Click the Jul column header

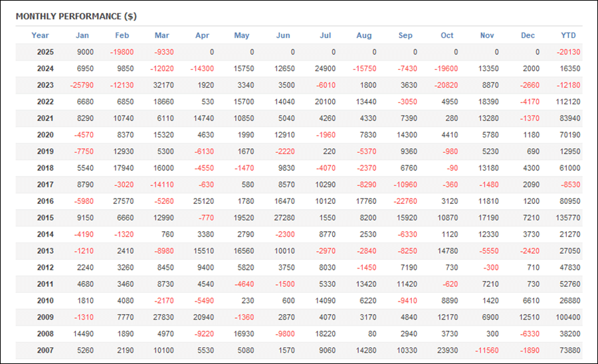point(326,35)
